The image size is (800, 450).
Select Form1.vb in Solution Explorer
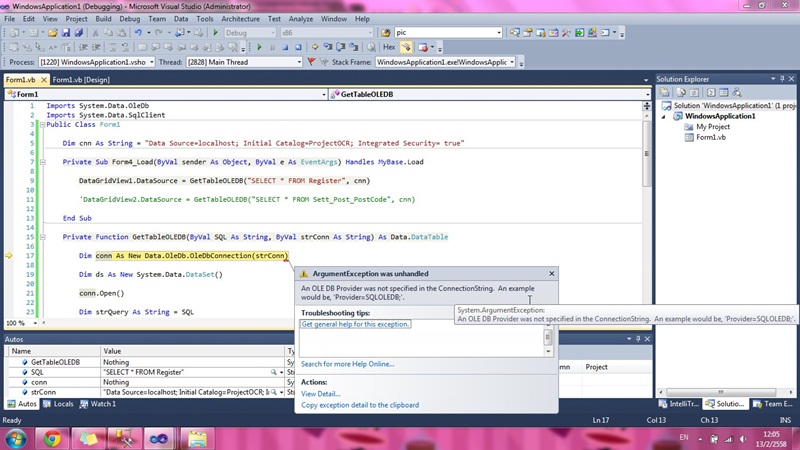710,138
